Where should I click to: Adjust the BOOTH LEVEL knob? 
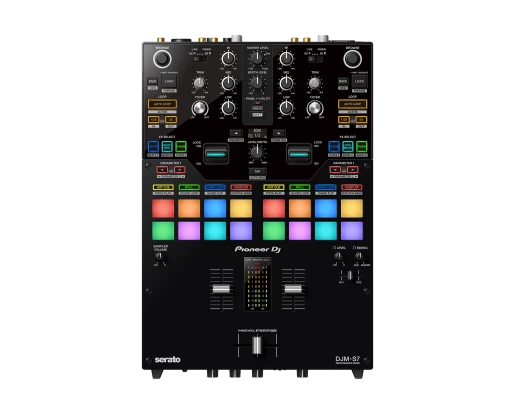pyautogui.click(x=257, y=82)
